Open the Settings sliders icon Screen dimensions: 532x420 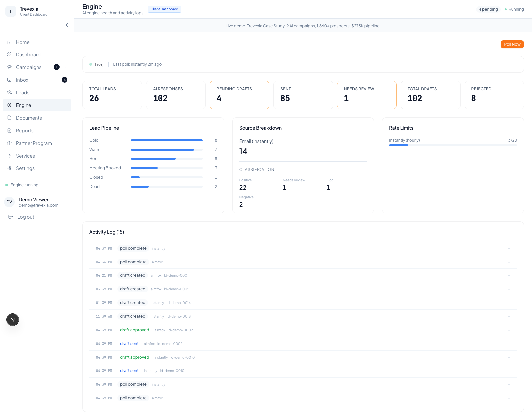9,168
